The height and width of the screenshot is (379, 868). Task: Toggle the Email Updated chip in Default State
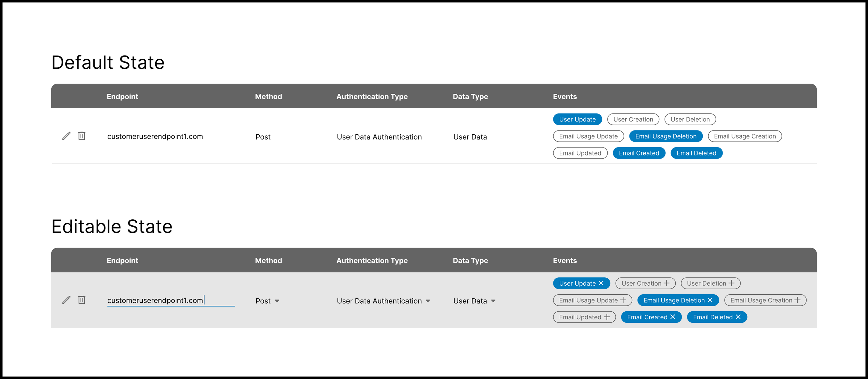click(x=580, y=153)
